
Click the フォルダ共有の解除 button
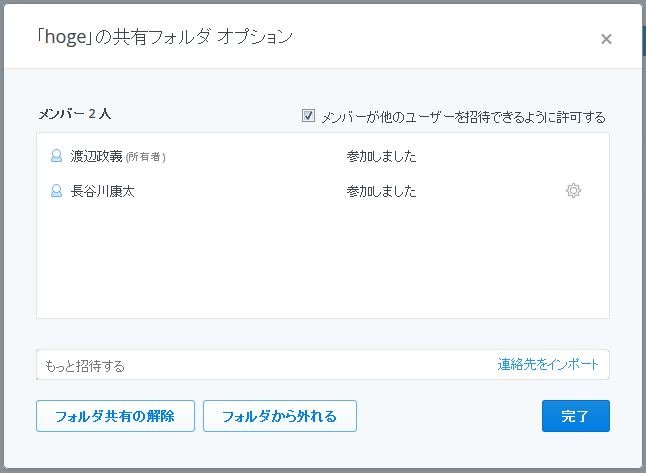click(x=115, y=416)
